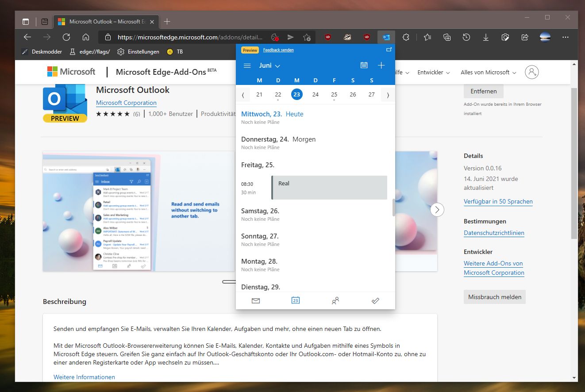Click the popup's vertical scrollbar thumb
Viewport: 585px width, 392px height.
pyautogui.click(x=393, y=208)
